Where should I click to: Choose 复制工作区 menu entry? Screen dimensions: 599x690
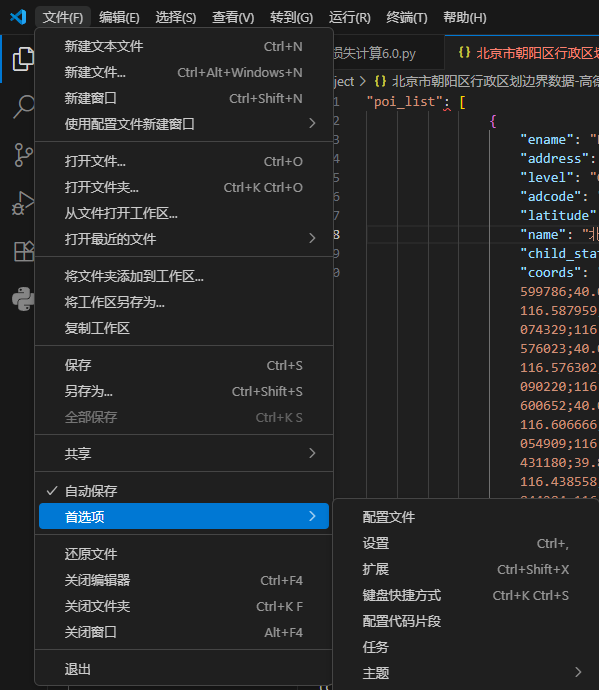pyautogui.click(x=184, y=328)
